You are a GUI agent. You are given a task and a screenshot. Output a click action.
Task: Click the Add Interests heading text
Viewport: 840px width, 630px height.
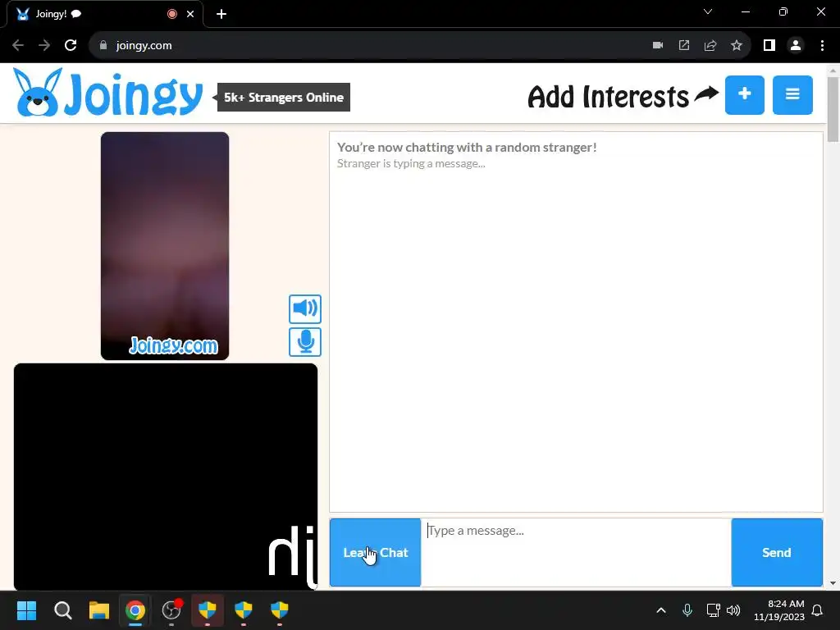coord(608,97)
